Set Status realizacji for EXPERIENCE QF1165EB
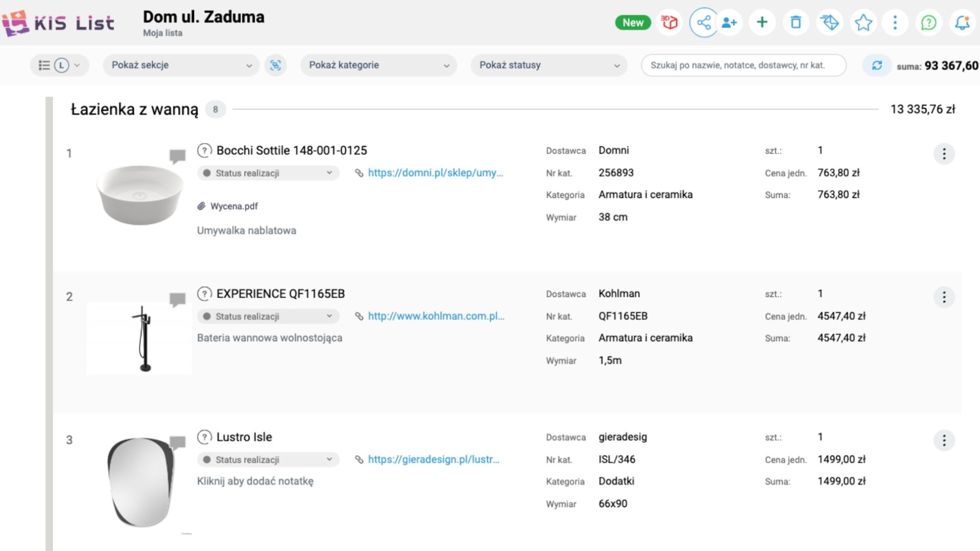 click(268, 316)
